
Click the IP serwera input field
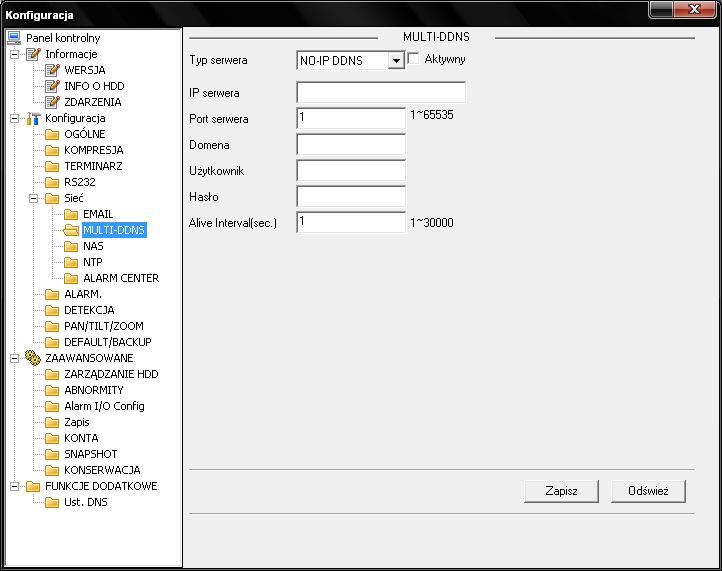[381, 93]
